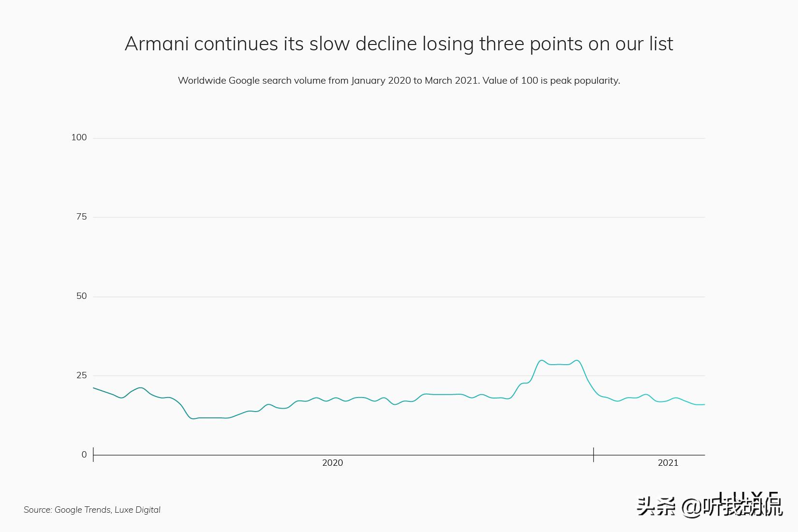Click the horizontal gridline at value 50

[x=399, y=296]
